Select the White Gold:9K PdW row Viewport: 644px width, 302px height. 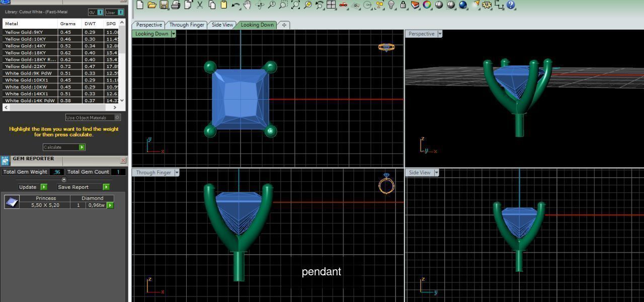(x=61, y=73)
